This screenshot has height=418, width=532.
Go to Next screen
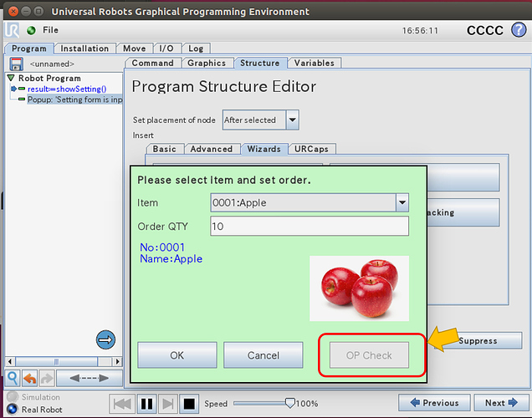click(501, 403)
